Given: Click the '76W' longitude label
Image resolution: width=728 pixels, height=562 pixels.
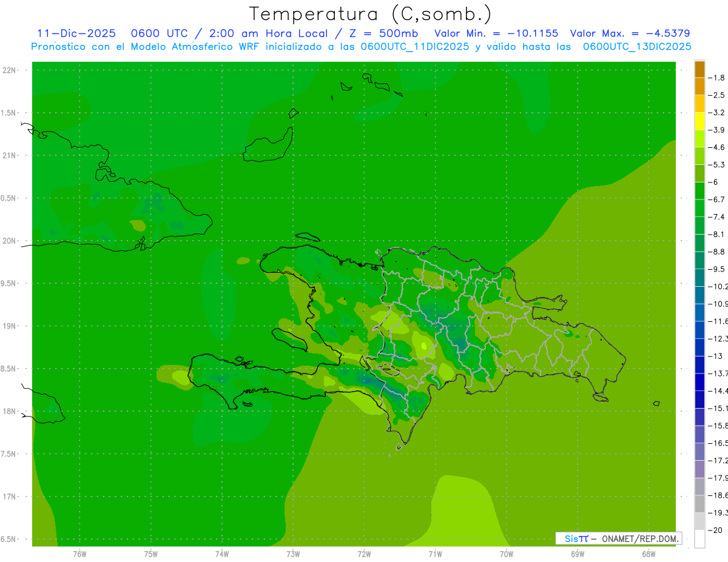Looking at the screenshot, I should point(79,554).
